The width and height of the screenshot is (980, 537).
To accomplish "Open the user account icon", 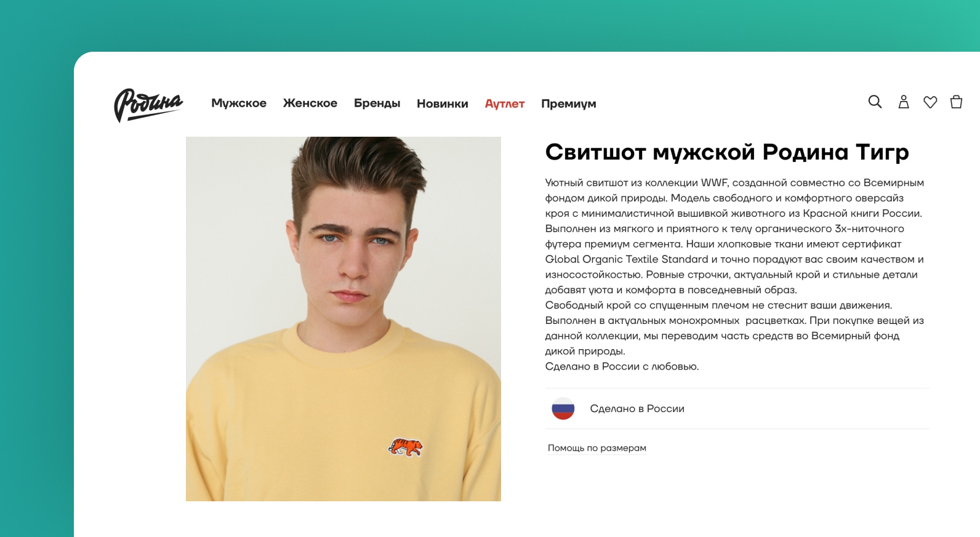I will click(x=904, y=102).
